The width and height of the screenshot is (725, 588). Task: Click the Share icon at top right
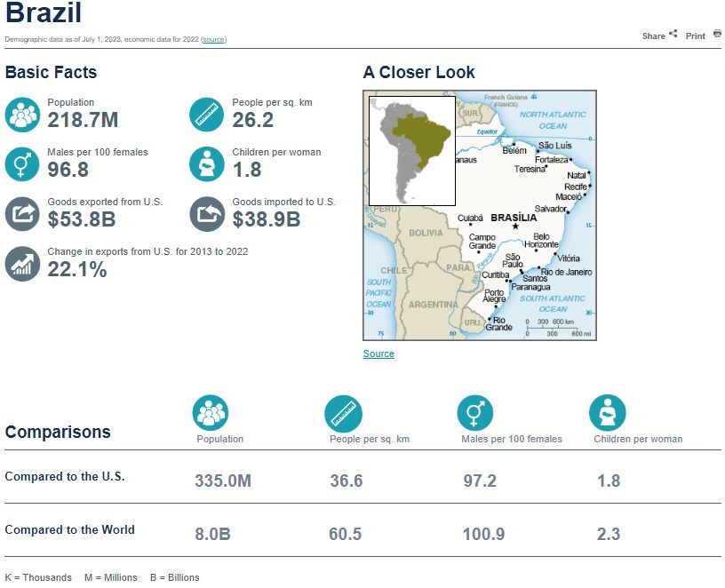[673, 35]
